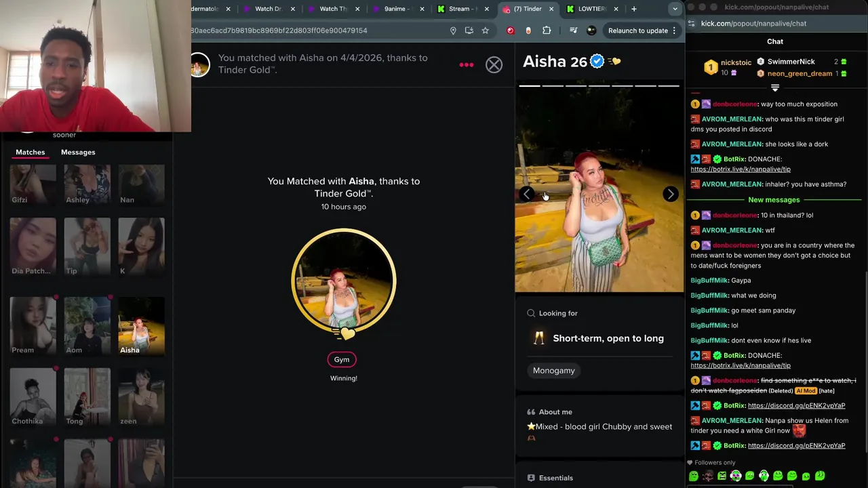This screenshot has height=488, width=868.
Task: Open the Chrome profile avatar
Action: coord(591,30)
